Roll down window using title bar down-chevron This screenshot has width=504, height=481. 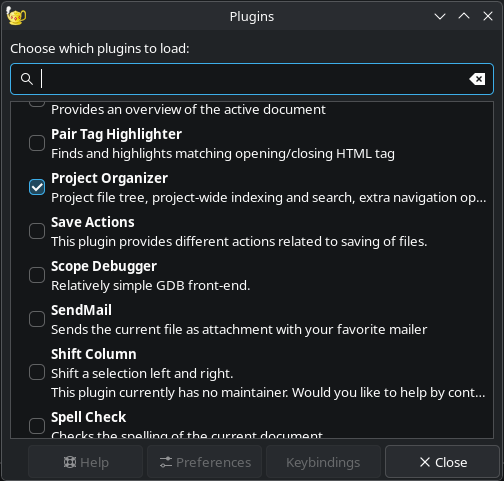(x=440, y=16)
